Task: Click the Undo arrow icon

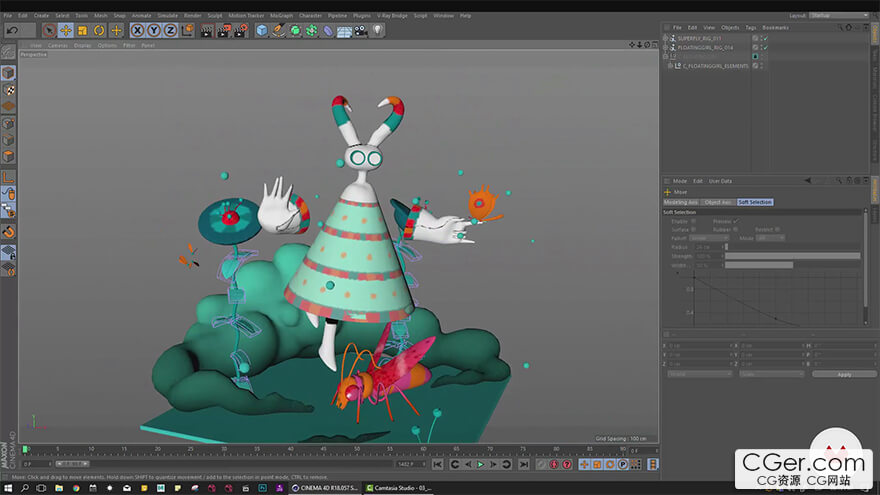Action: coord(13,30)
